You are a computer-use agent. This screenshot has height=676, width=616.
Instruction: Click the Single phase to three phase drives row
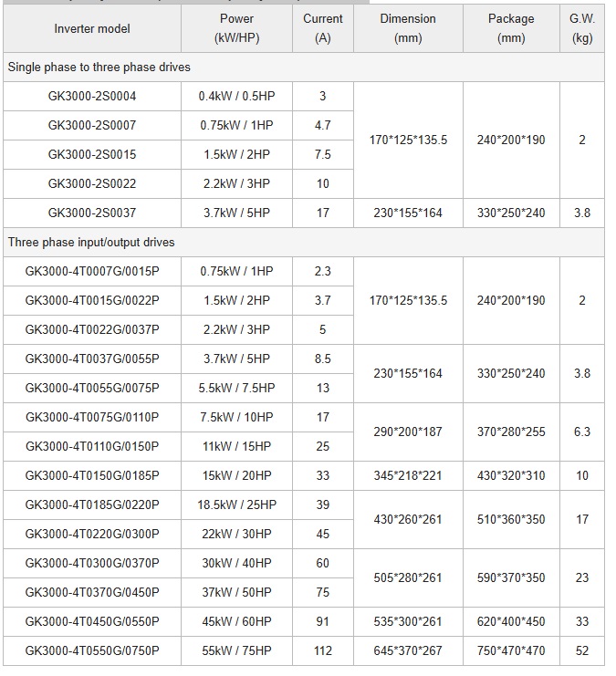(99, 68)
